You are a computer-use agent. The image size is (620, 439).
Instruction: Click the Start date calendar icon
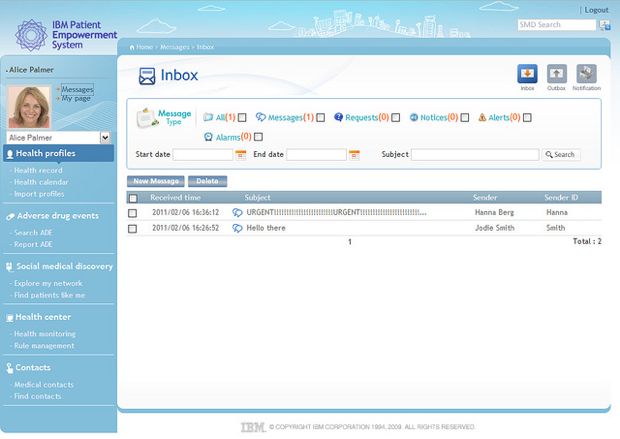tap(240, 155)
